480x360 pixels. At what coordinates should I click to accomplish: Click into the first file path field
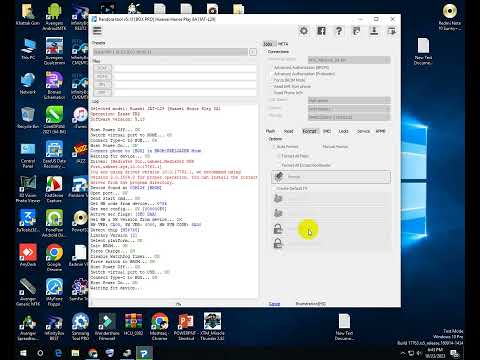(185, 68)
